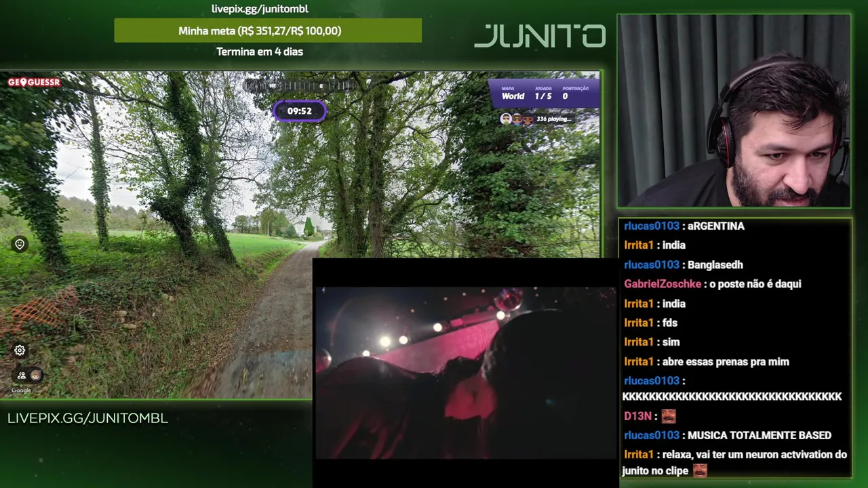This screenshot has height=488, width=868.
Task: Click chat message relaxa, vai ter um neuron
Action: tap(735, 462)
